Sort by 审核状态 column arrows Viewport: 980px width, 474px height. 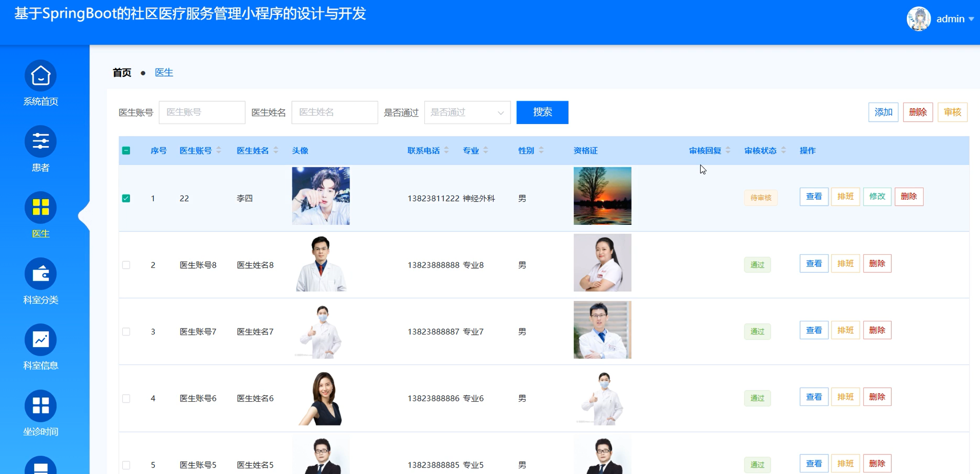click(784, 150)
